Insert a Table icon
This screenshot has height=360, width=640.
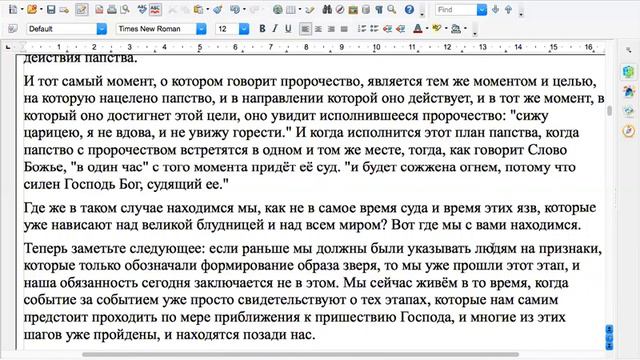tap(291, 9)
